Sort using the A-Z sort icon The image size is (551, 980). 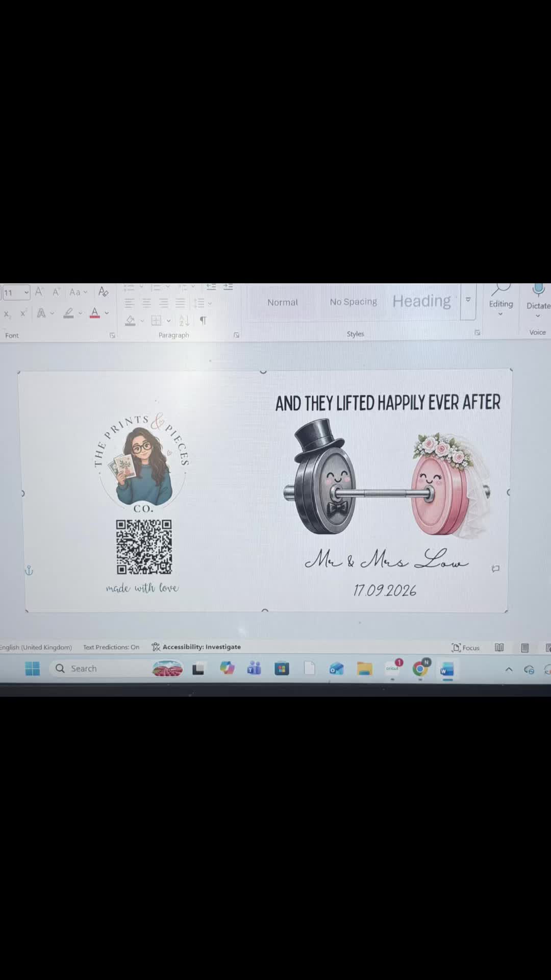point(184,321)
